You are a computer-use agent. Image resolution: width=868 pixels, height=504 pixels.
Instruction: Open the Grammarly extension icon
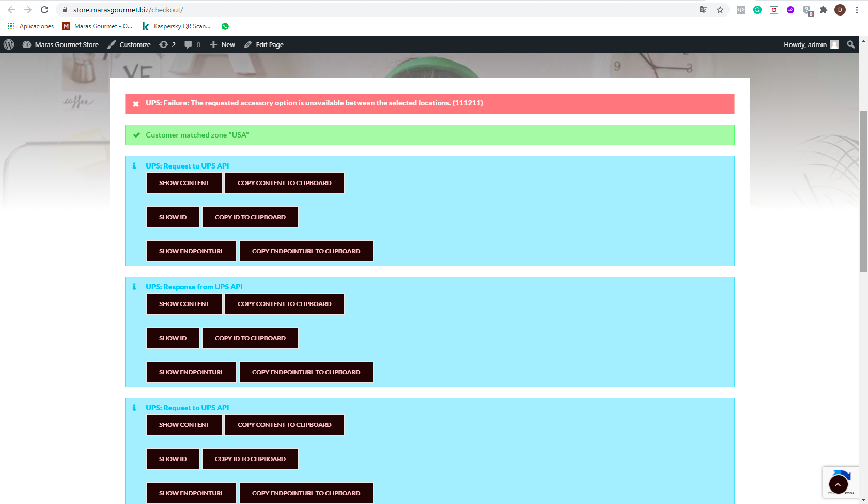point(757,10)
